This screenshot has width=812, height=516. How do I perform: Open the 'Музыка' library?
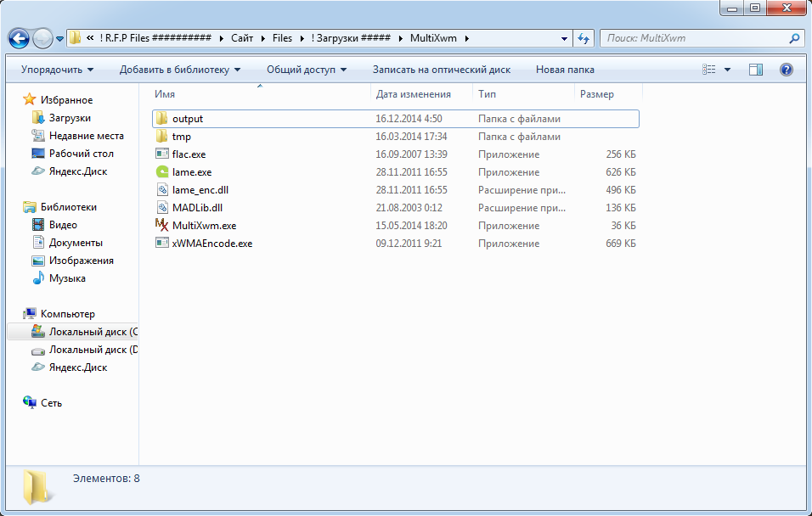pyautogui.click(x=67, y=278)
